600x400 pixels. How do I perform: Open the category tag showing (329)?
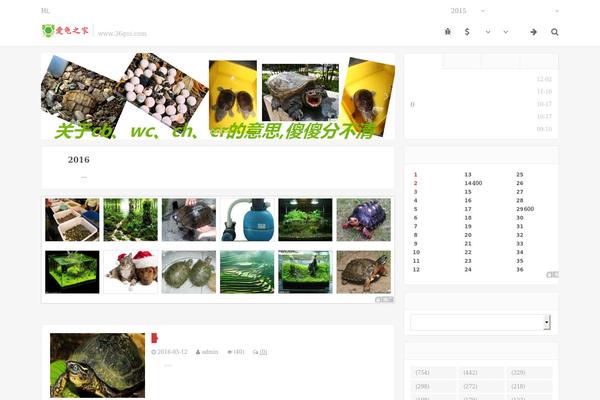[x=529, y=372]
